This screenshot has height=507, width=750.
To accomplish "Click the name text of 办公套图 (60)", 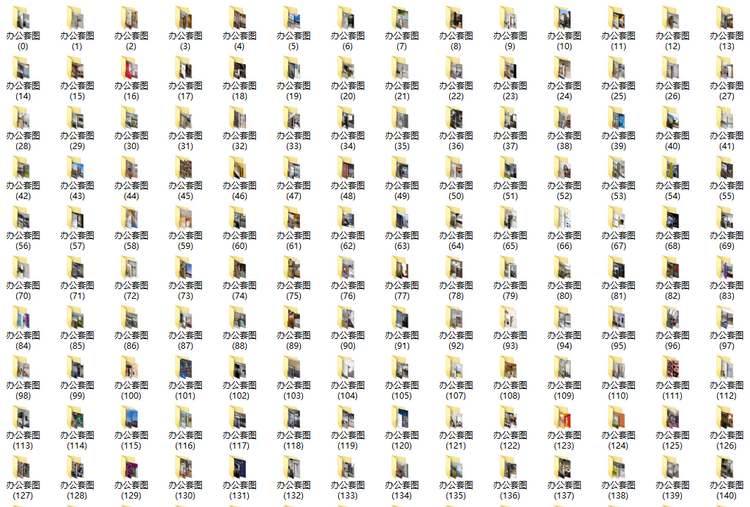I will (x=239, y=241).
